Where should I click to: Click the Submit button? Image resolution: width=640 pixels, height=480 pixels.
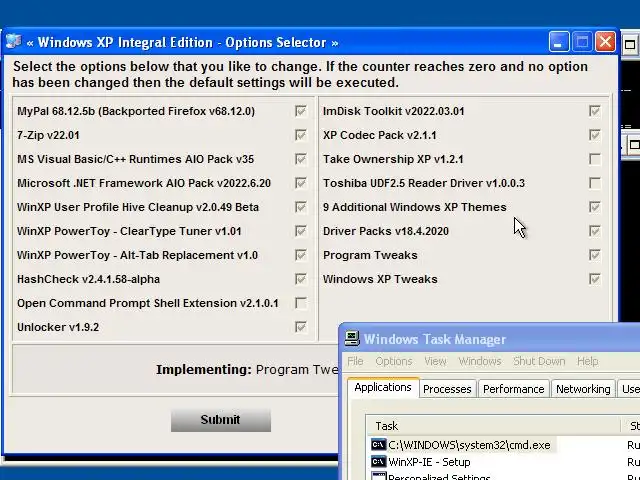(x=221, y=420)
